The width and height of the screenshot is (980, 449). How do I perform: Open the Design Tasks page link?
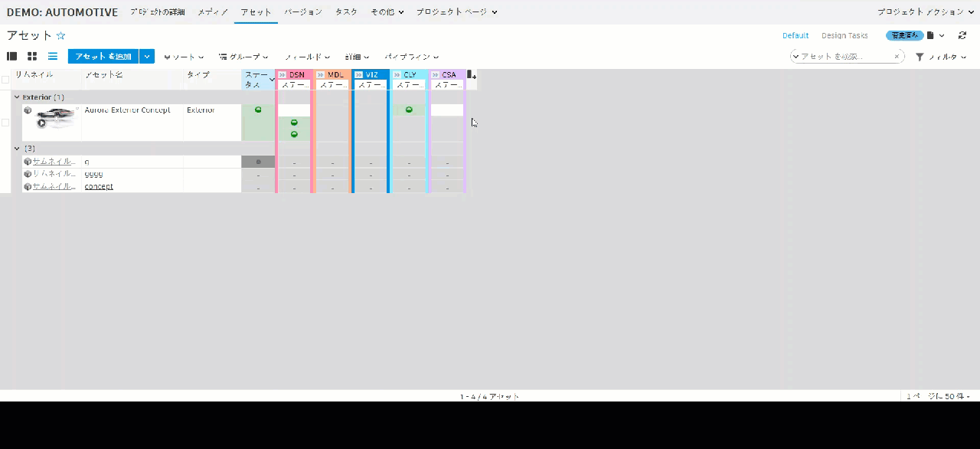click(x=844, y=36)
